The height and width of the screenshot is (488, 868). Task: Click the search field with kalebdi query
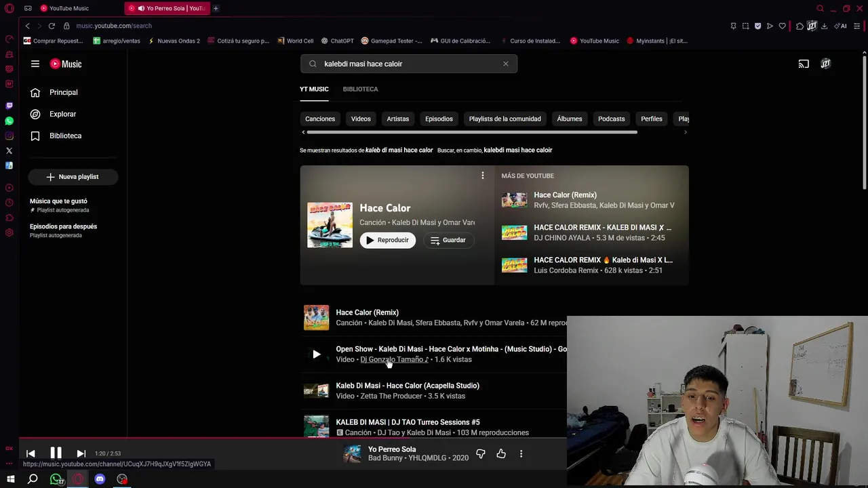pos(410,64)
